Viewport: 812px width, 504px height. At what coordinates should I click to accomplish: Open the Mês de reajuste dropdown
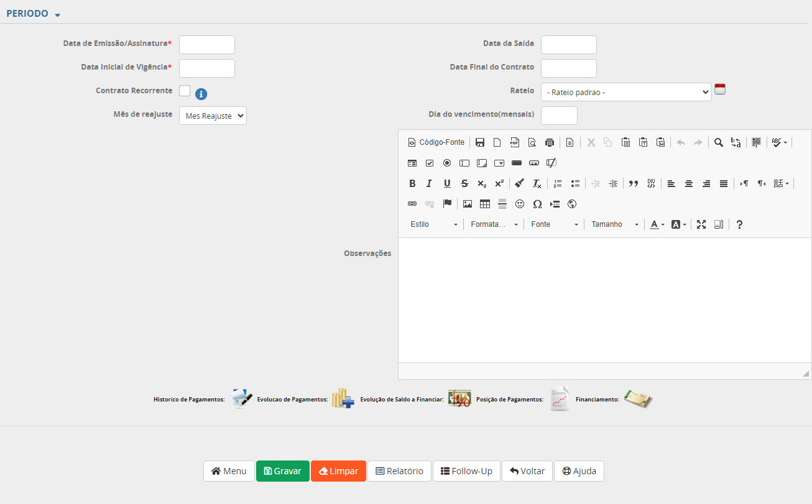pyautogui.click(x=213, y=116)
